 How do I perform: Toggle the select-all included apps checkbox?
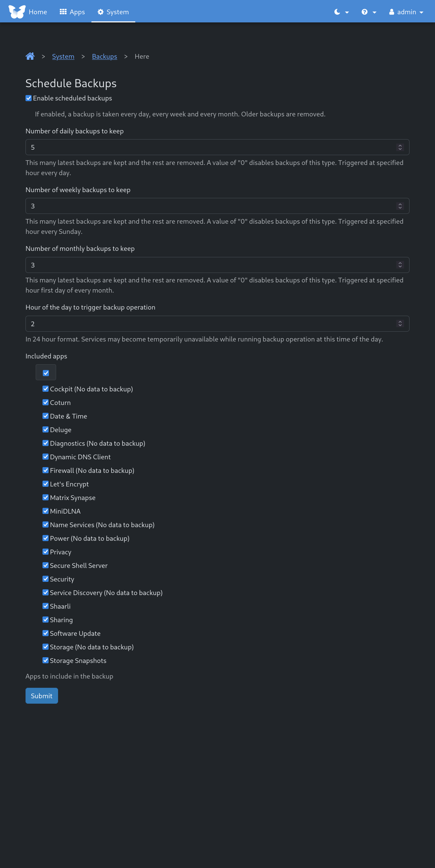pyautogui.click(x=46, y=373)
